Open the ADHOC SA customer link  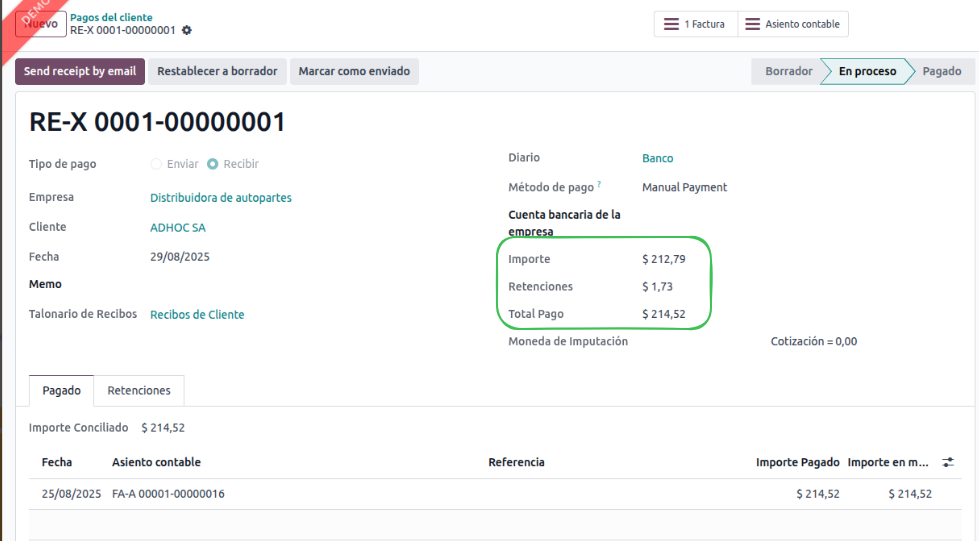(177, 227)
